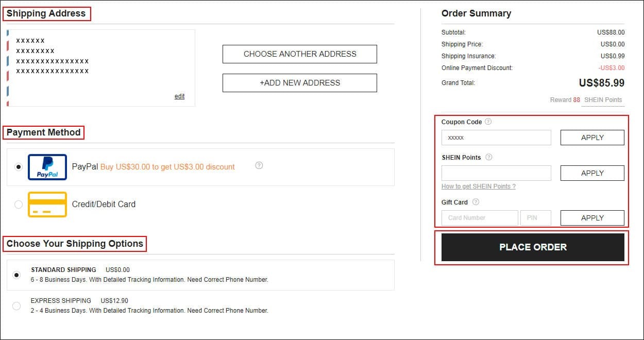Click the Gift Card Number field
Screen dimensions: 644x340
[x=479, y=217]
